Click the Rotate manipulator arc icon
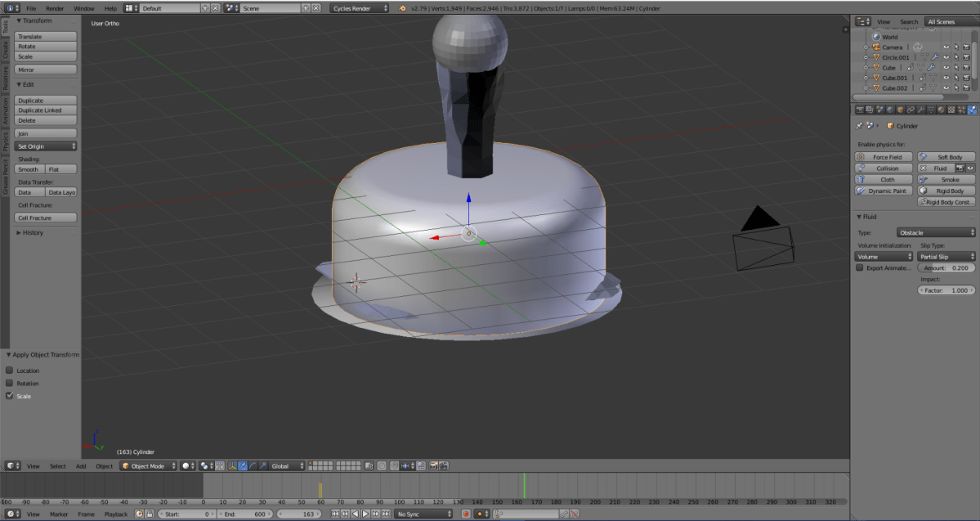980x521 pixels. pos(253,466)
